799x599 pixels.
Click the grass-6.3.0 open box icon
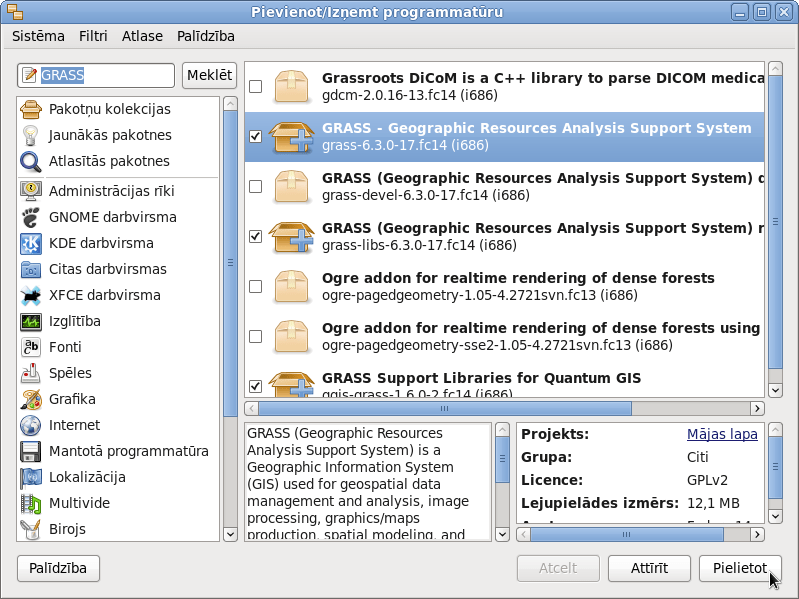pos(291,137)
